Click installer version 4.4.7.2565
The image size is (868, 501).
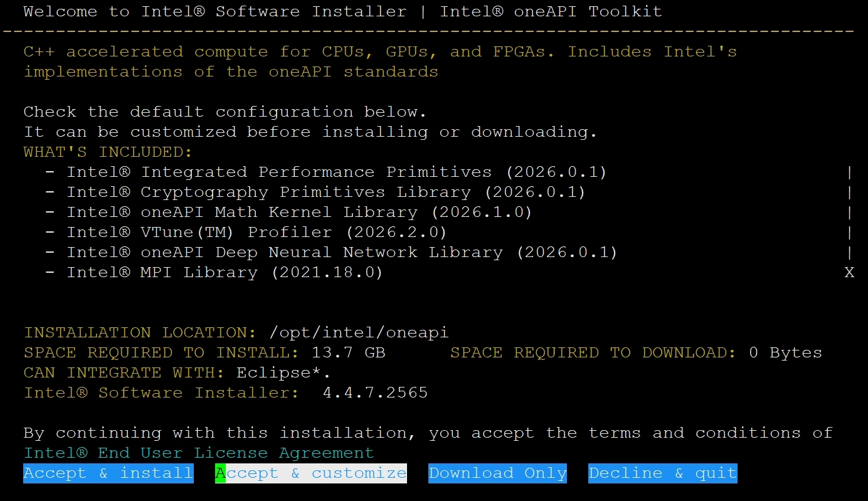click(375, 393)
